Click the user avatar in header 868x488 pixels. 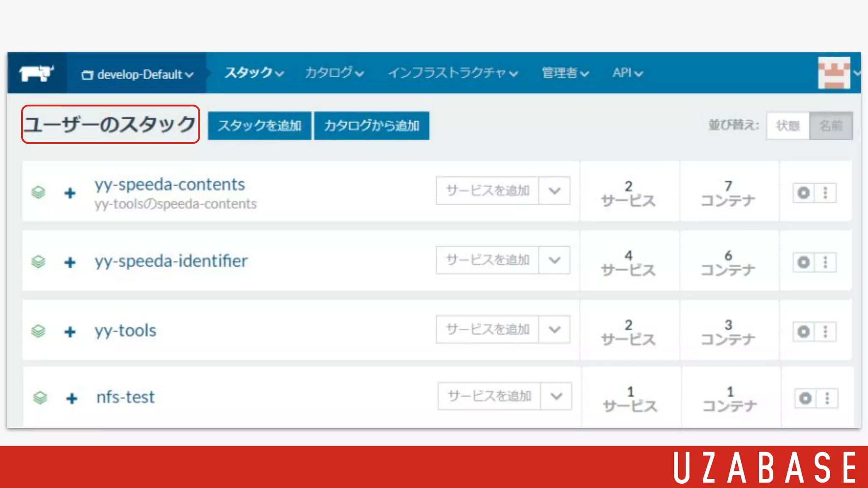coord(834,72)
